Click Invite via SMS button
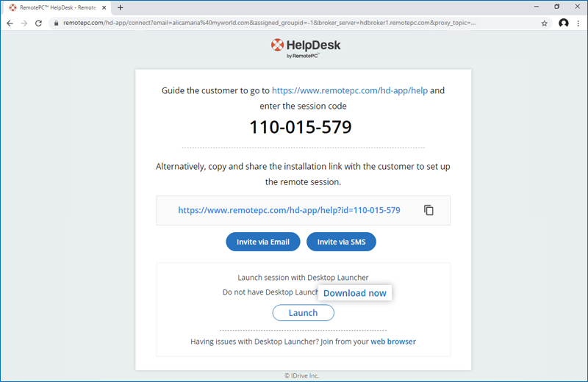 (x=341, y=242)
